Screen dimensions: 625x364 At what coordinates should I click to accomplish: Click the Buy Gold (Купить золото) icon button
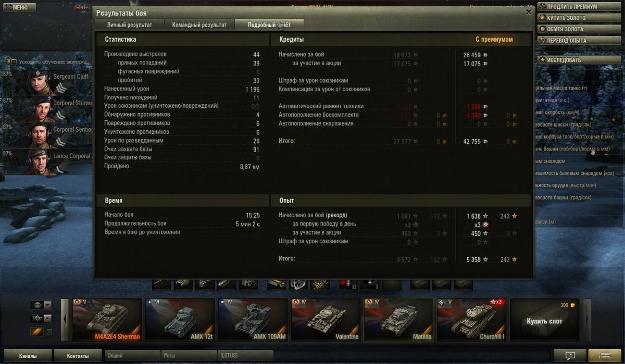542,18
